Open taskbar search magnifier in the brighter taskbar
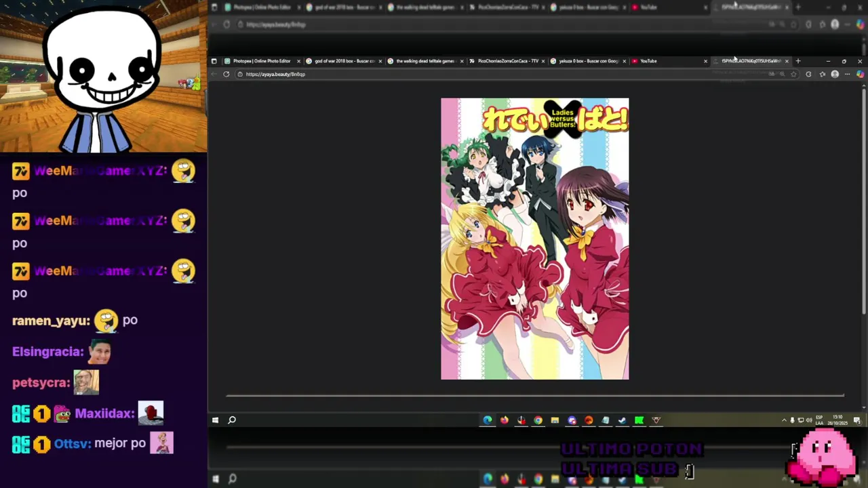The image size is (868, 488). click(232, 420)
